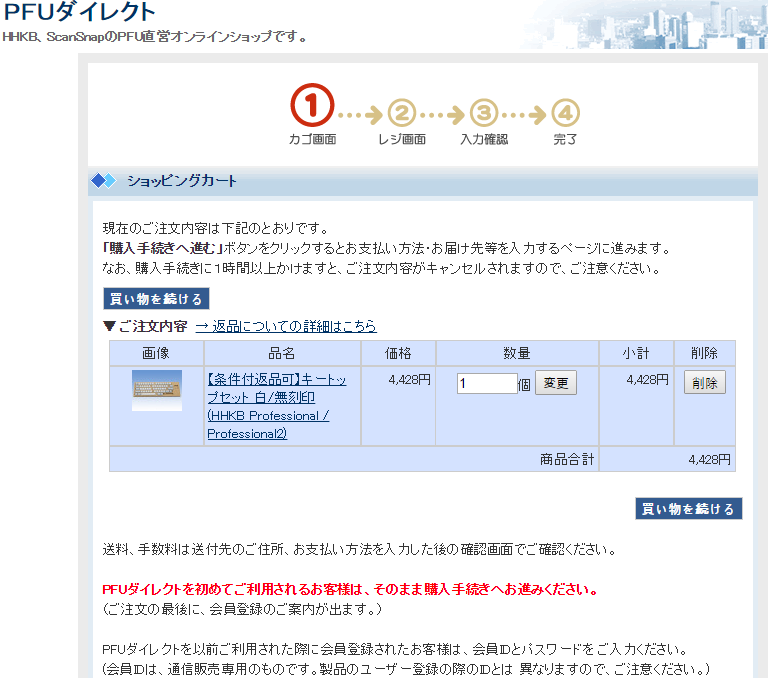Image resolution: width=768 pixels, height=678 pixels.
Task: Click the PFUダイレクト site title
Action: [79, 12]
